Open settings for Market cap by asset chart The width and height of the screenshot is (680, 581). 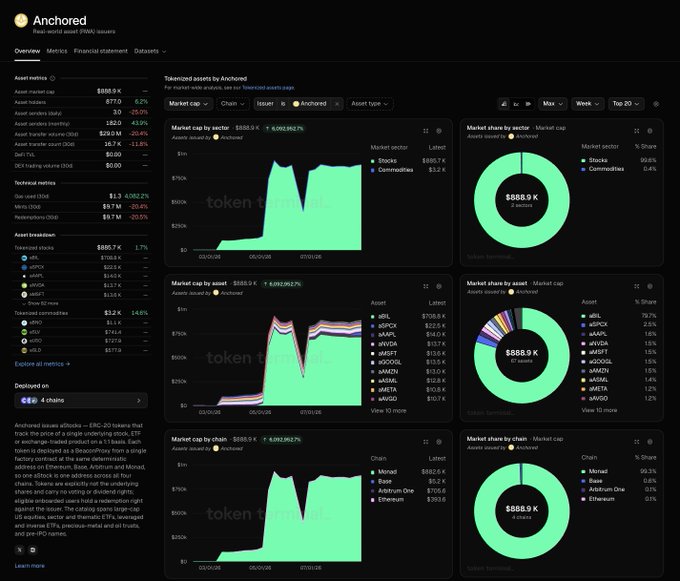tap(439, 286)
